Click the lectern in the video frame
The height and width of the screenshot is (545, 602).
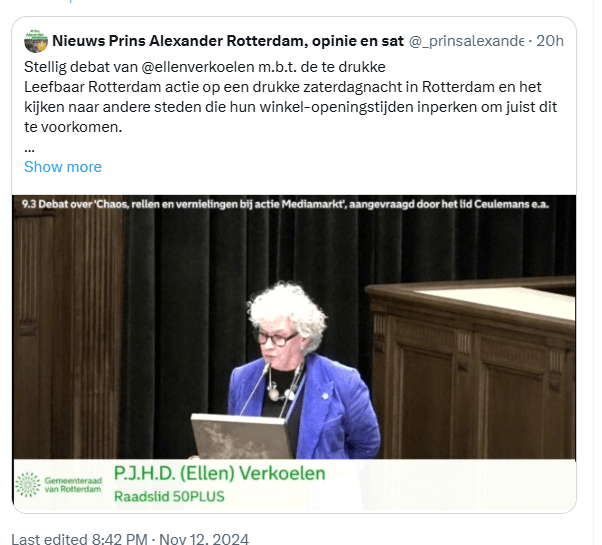(241, 436)
